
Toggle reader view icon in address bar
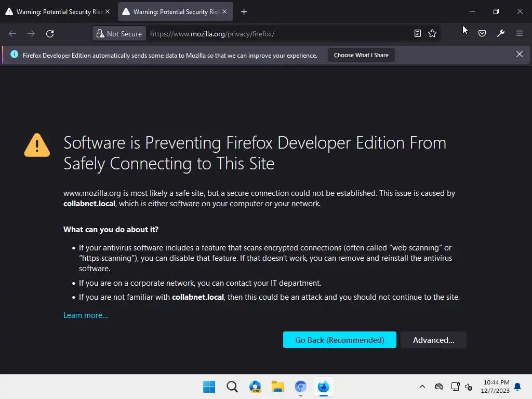click(x=418, y=33)
